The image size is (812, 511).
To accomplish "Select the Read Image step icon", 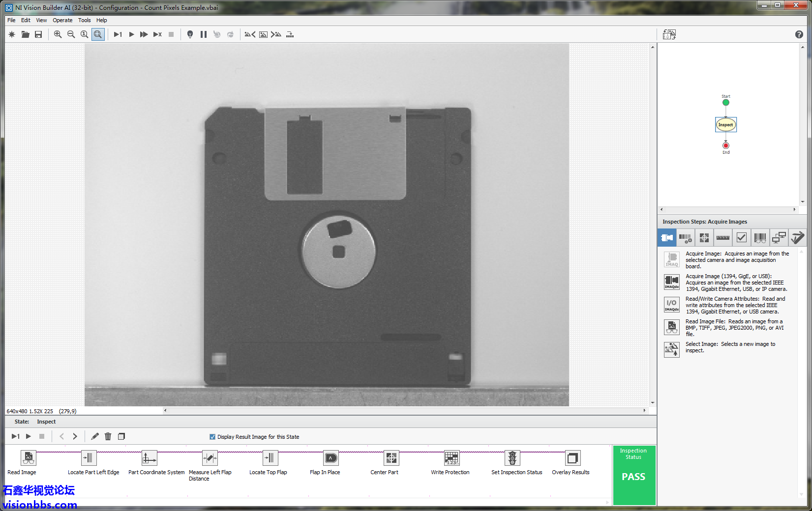I will 29,458.
